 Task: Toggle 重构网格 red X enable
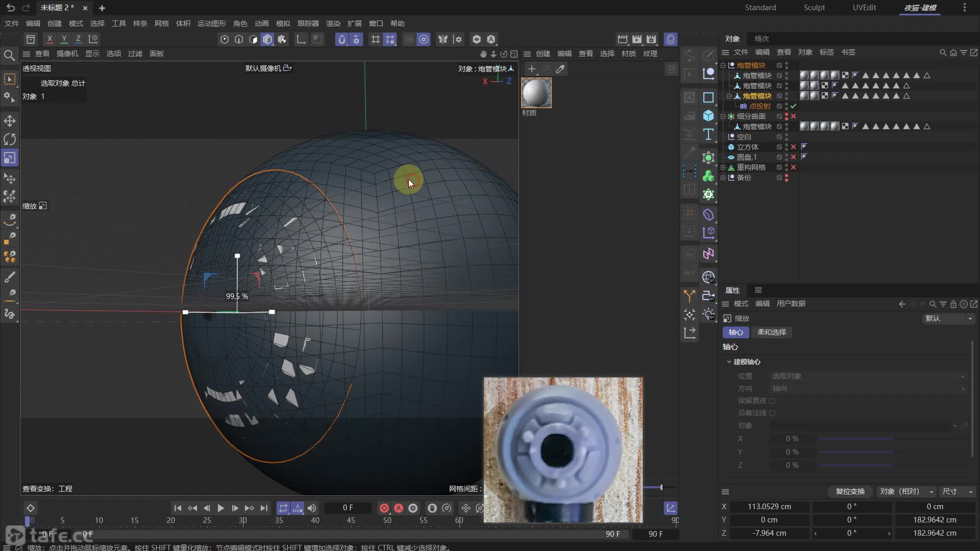[793, 167]
